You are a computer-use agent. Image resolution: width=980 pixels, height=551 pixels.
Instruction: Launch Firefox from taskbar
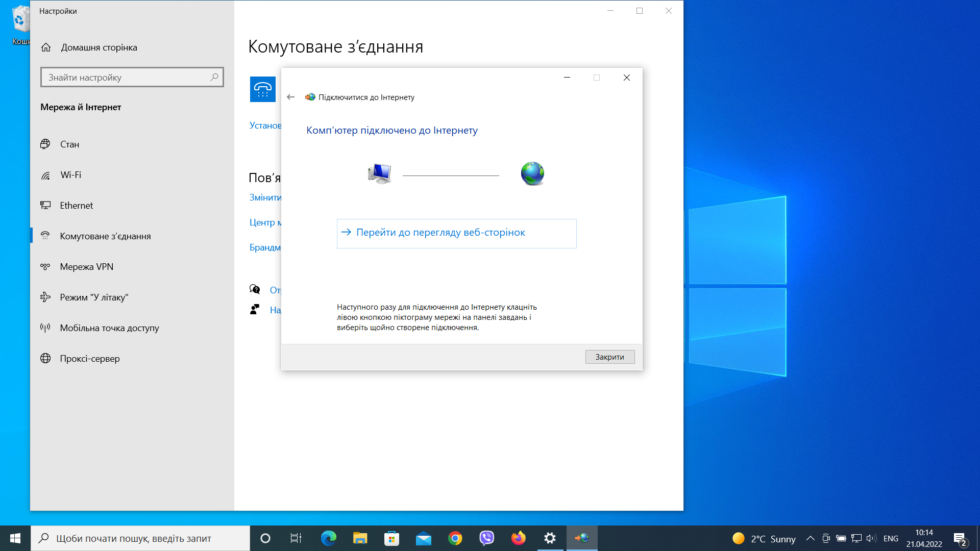518,538
